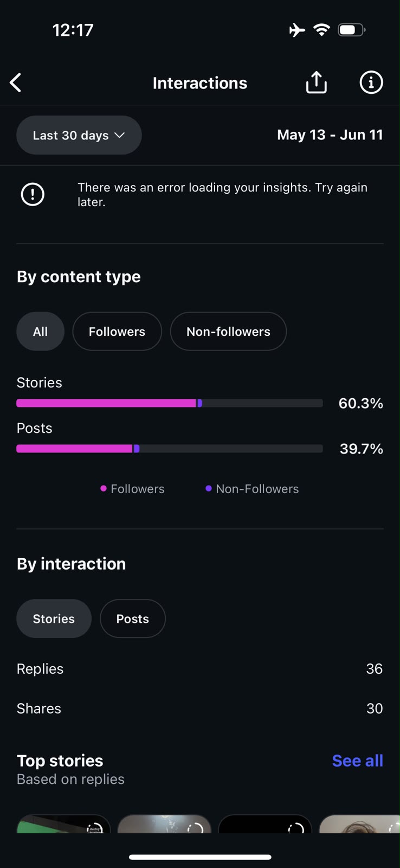Tap the Wi-Fi status icon
The width and height of the screenshot is (400, 868).
tap(322, 30)
